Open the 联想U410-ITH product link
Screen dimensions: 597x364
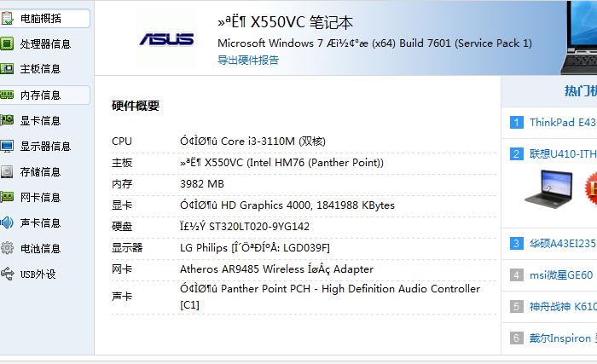pos(562,153)
